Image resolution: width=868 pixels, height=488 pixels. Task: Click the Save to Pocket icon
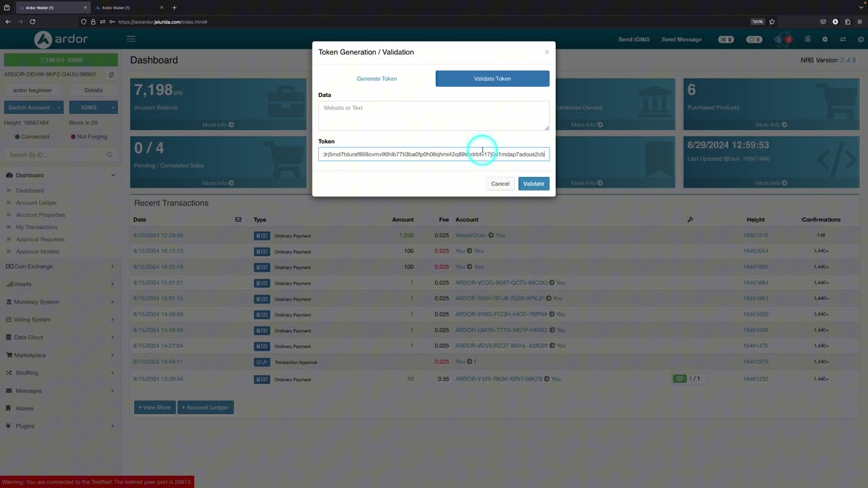click(823, 22)
